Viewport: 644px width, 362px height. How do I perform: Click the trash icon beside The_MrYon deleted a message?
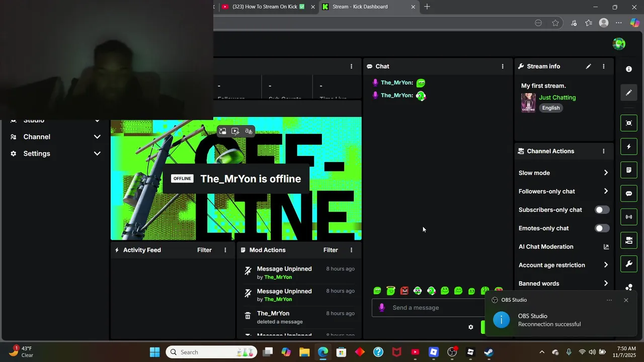pos(248,316)
